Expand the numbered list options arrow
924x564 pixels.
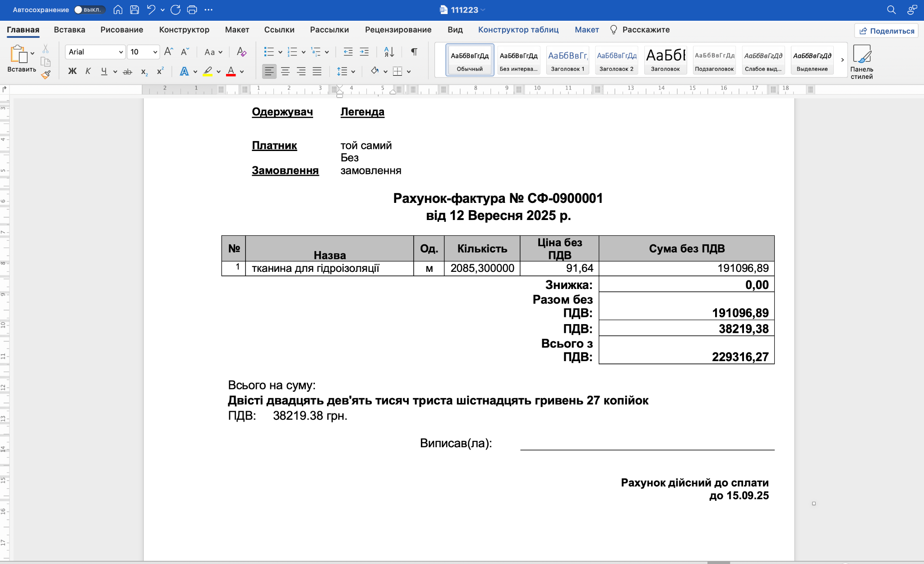pos(304,52)
